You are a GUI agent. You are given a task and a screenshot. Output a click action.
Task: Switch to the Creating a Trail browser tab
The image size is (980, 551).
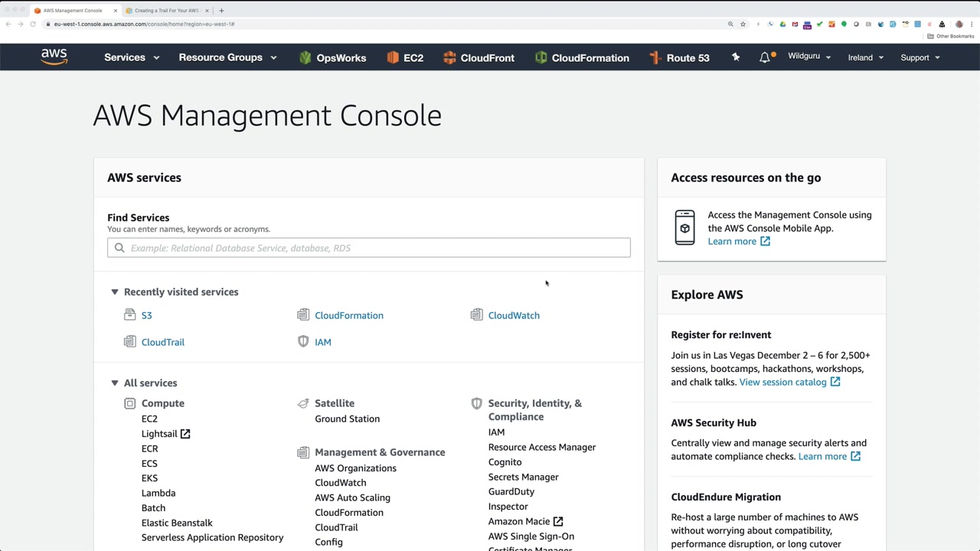pos(166,11)
